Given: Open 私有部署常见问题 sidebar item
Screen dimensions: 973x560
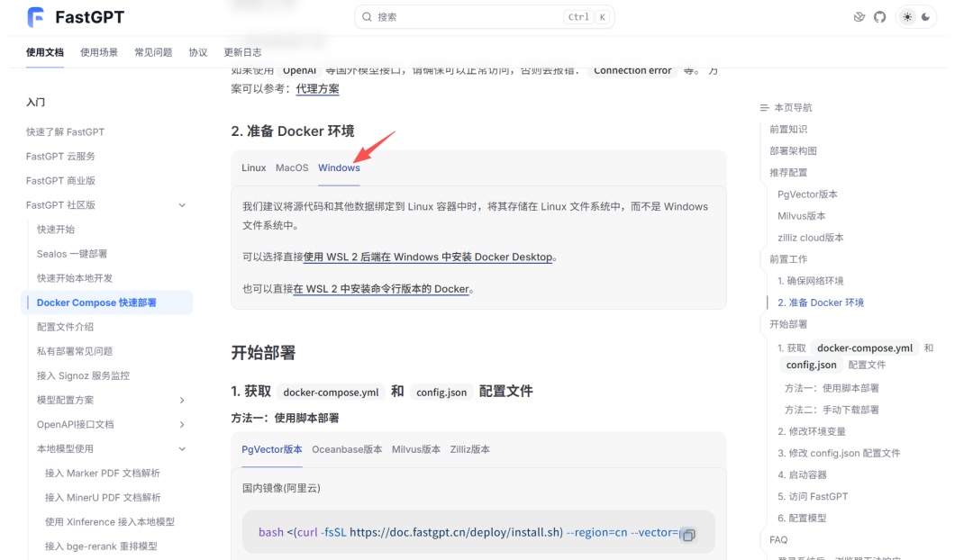Looking at the screenshot, I should [x=75, y=351].
